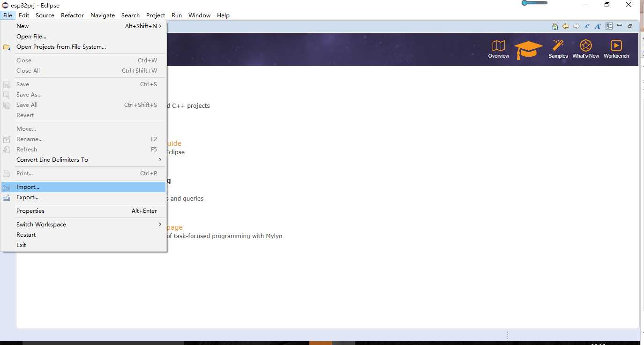Image resolution: width=644 pixels, height=345 pixels.
Task: Open the Run menu
Action: pos(177,15)
